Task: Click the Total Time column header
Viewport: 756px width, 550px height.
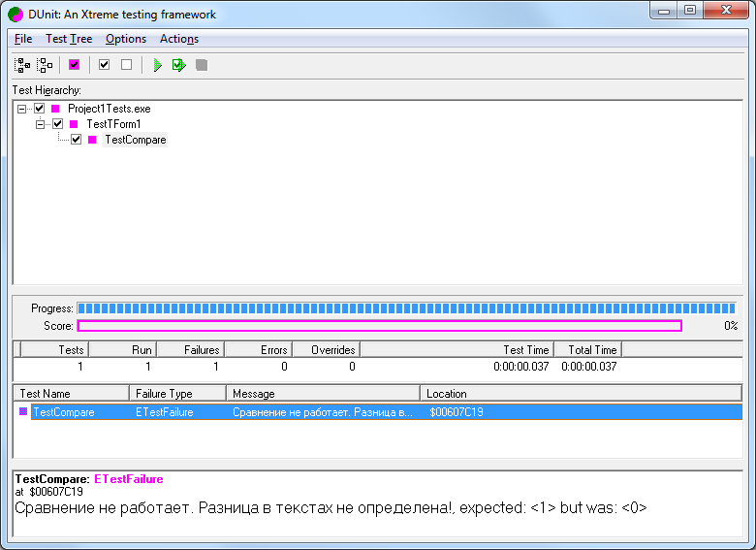Action: click(587, 349)
